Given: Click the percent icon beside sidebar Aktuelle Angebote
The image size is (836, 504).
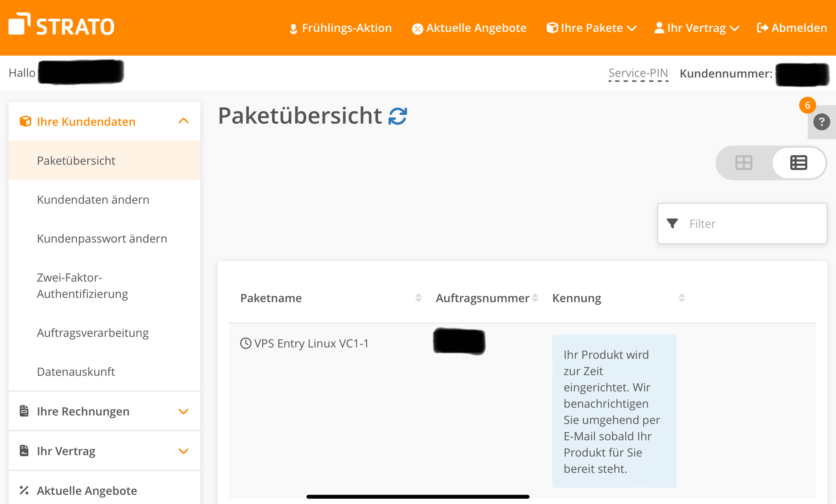Looking at the screenshot, I should point(24,490).
